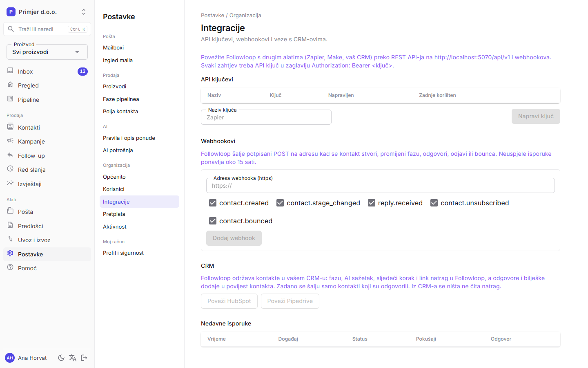The image size is (588, 368).
Task: Focus the Adresa webhooka URL field
Action: pyautogui.click(x=381, y=186)
